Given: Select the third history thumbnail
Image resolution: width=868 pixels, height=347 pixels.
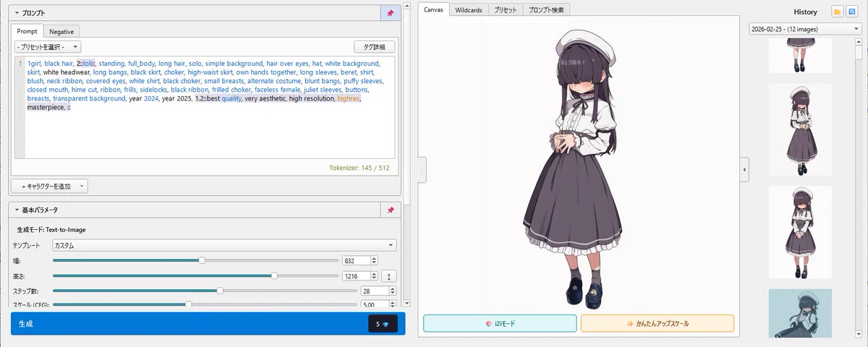Looking at the screenshot, I should point(800,232).
